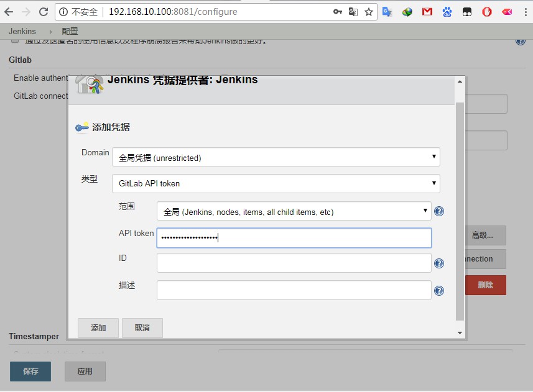This screenshot has height=392, width=533.
Task: Open the Gmail extension icon
Action: coord(427,12)
